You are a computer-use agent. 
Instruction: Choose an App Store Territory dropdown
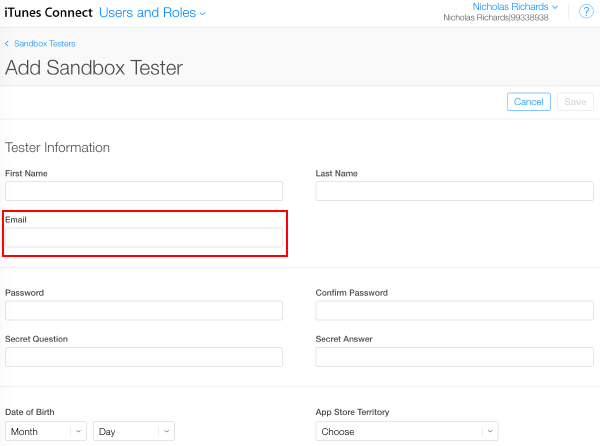point(406,431)
